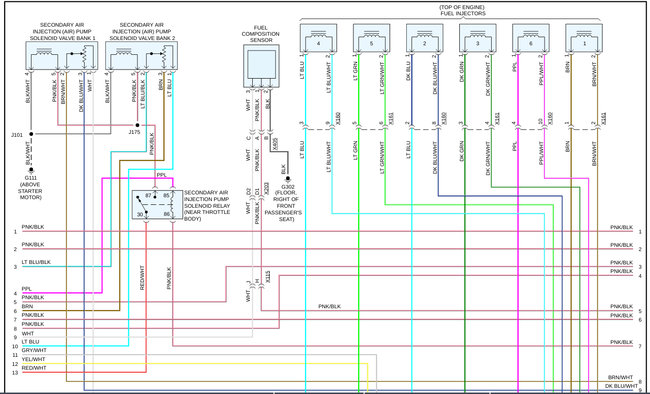The image size is (650, 394).
Task: Click the vertical "RED/WHT" label below the relay
Action: click(x=142, y=277)
